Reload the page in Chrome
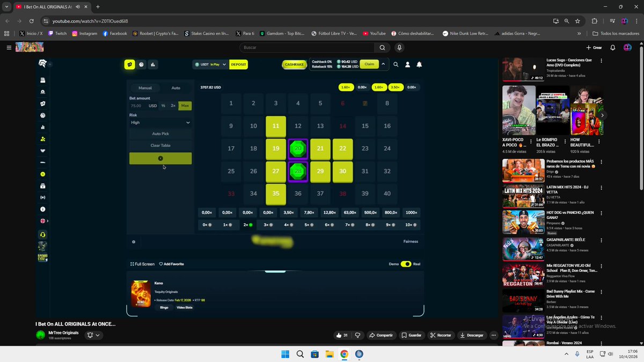644x362 pixels. click(32, 21)
